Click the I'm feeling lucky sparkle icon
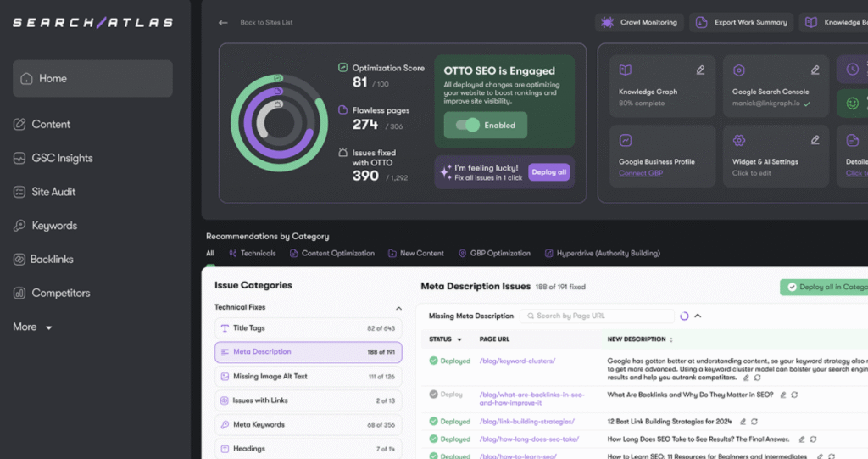 tap(446, 172)
